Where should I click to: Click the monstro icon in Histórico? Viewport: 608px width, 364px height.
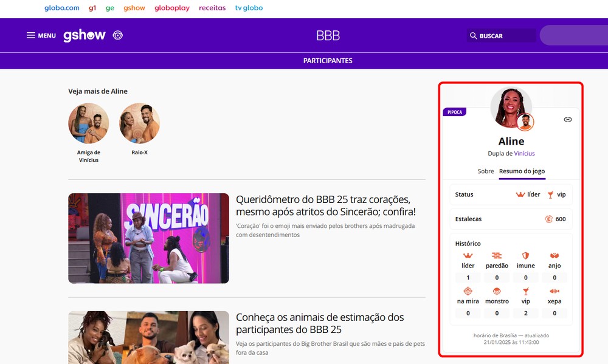coord(497,291)
